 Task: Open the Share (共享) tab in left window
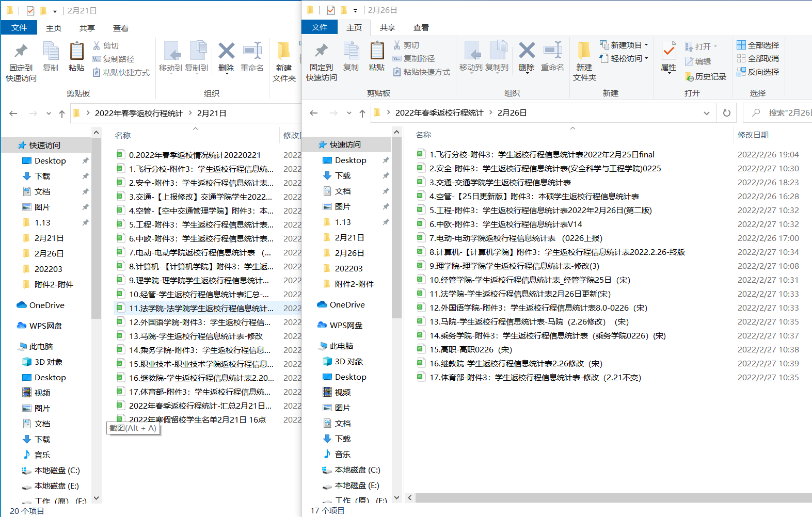[x=87, y=28]
